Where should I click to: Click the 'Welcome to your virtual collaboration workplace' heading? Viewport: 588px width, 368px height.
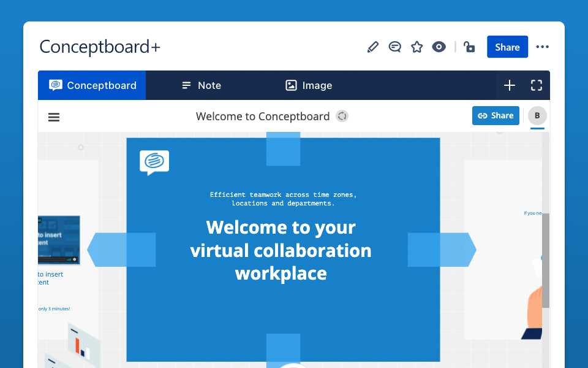click(x=281, y=250)
